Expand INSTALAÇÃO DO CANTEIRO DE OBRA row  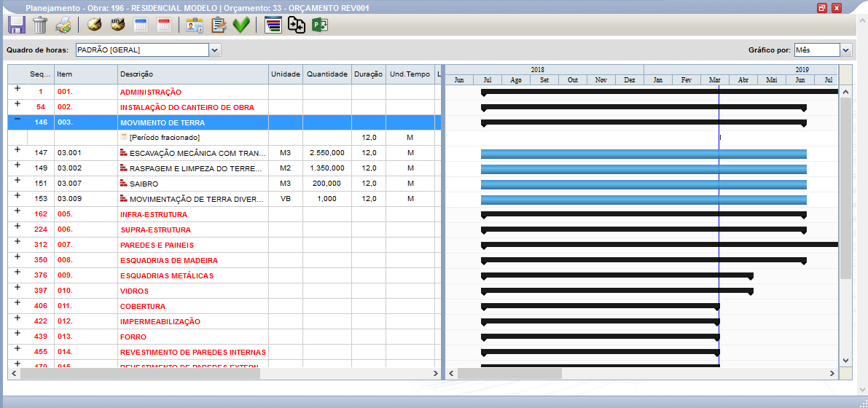pyautogui.click(x=17, y=103)
